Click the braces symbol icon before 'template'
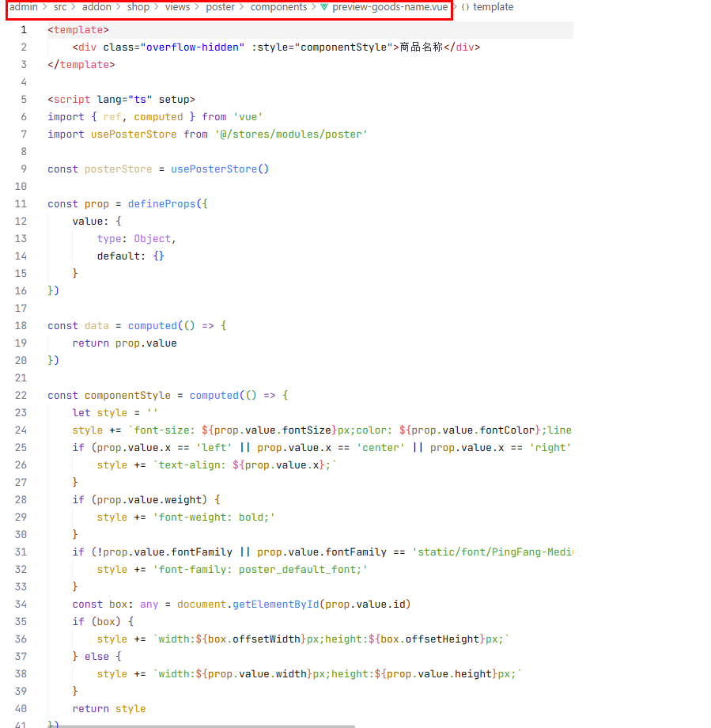The height and width of the screenshot is (728, 711). point(465,7)
